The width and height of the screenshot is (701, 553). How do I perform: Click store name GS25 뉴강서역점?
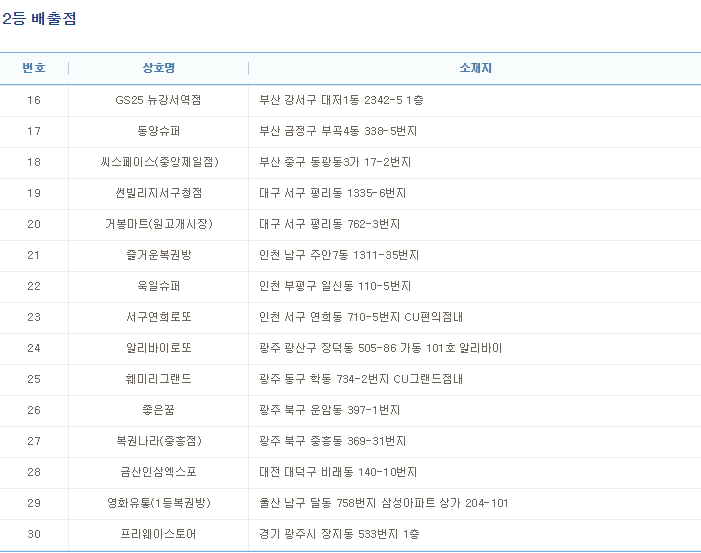click(158, 100)
